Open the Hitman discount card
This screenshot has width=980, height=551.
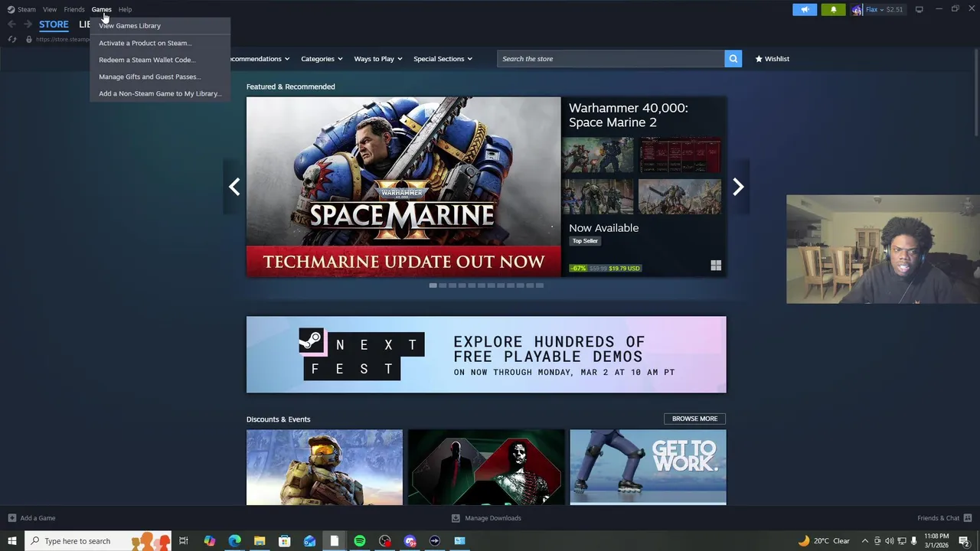486,468
